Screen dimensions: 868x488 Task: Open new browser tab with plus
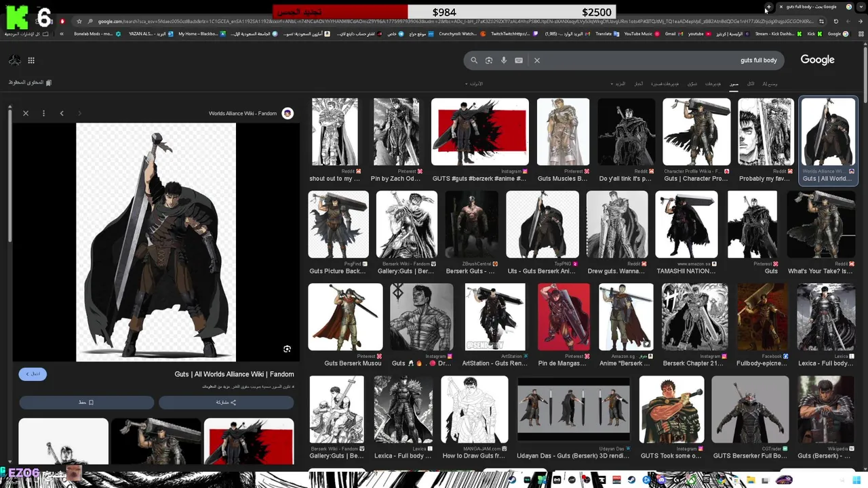pos(768,7)
